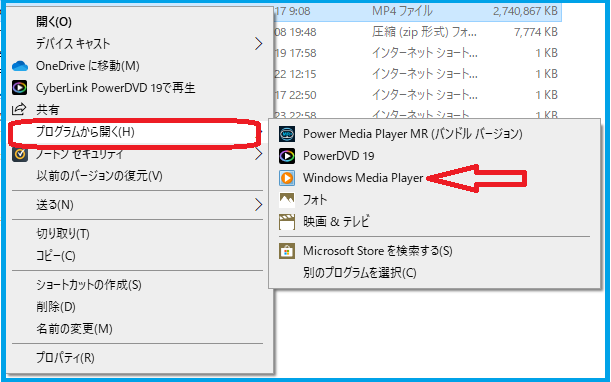The width and height of the screenshot is (611, 382).
Task: Click the 22 12:15 date cell
Action: coord(295,74)
